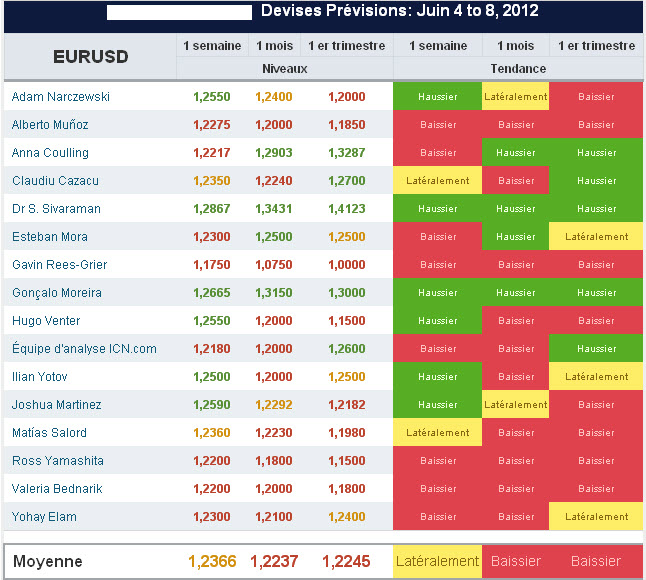Select ICN.com's 1,2180 weekly level
This screenshot has width=646, height=580.
coord(212,349)
